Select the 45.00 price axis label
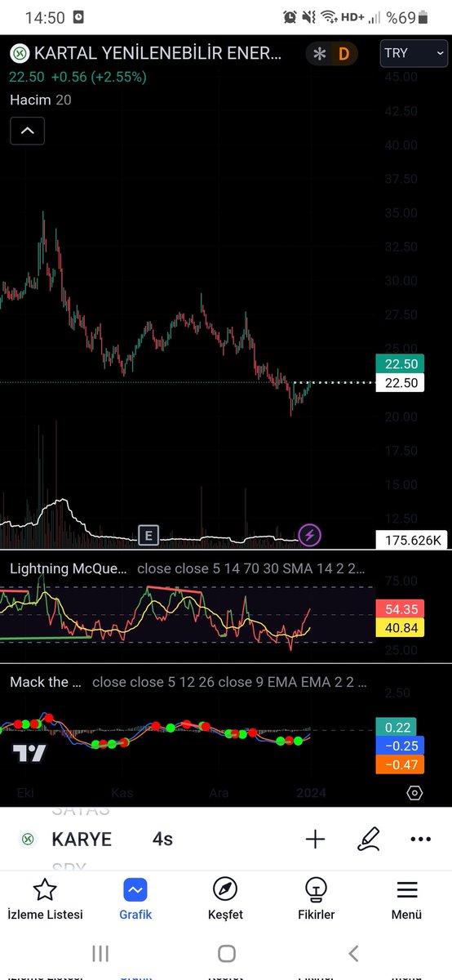Image resolution: width=452 pixels, height=980 pixels. click(400, 77)
